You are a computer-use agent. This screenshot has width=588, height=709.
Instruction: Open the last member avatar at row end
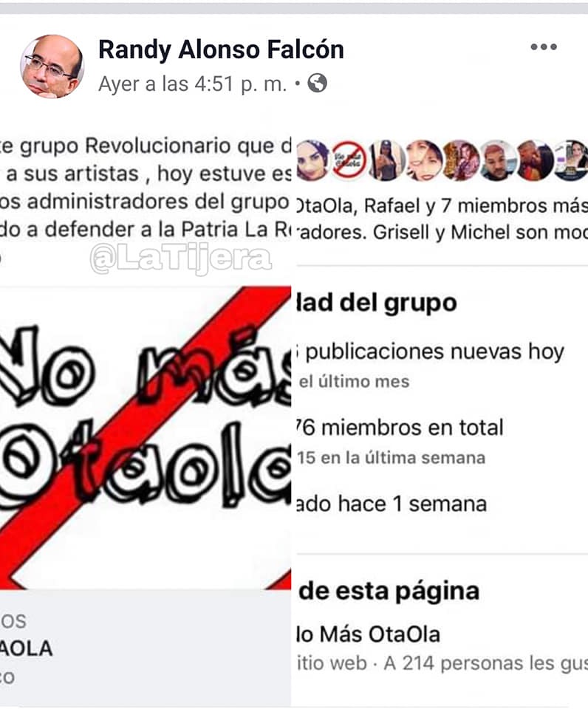pos(571,160)
